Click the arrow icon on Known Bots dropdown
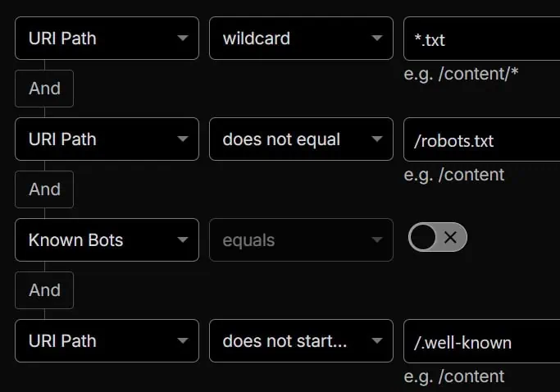Image resolution: width=560 pixels, height=392 pixels. coord(182,240)
